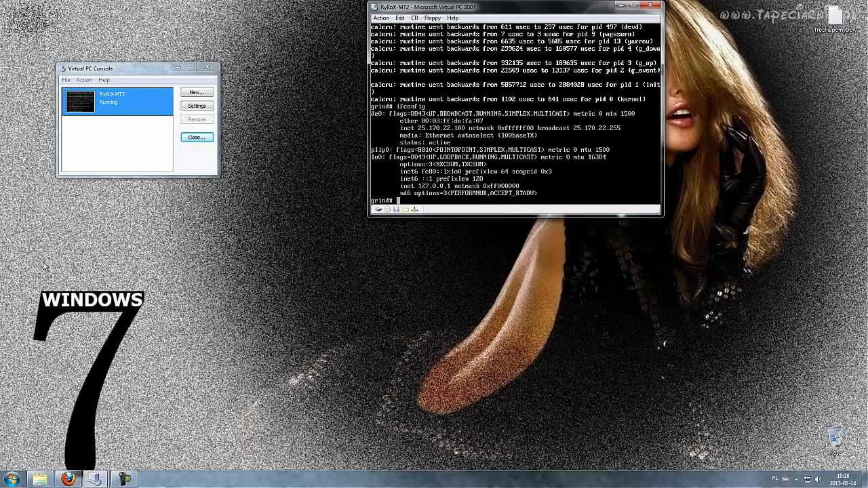
Task: Click the on-screen keyboard icon in system tray
Action: point(786,479)
